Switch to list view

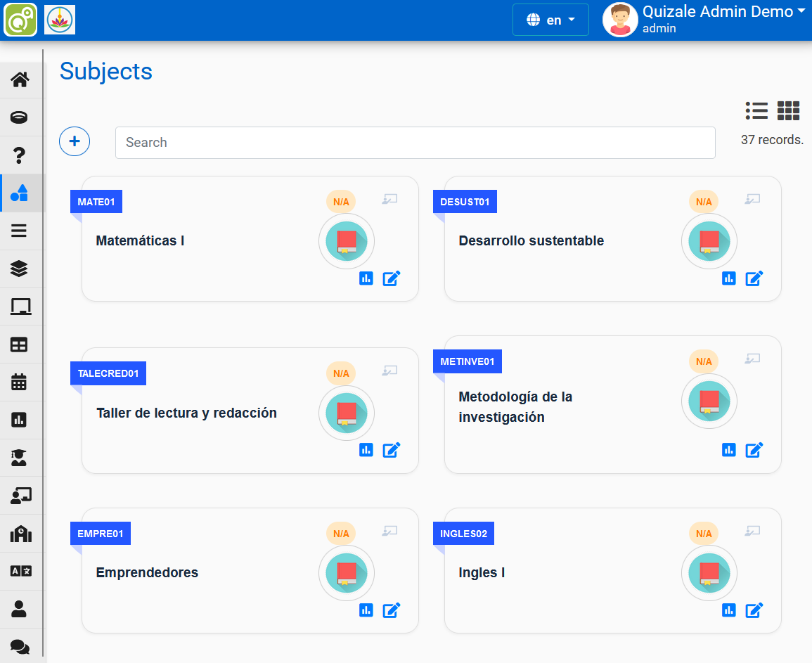coord(756,110)
